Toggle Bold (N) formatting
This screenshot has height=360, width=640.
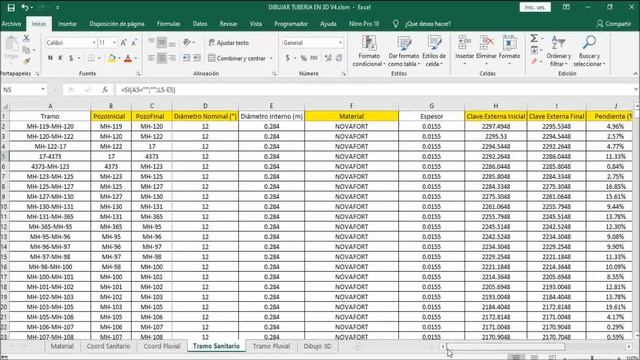pyautogui.click(x=50, y=58)
